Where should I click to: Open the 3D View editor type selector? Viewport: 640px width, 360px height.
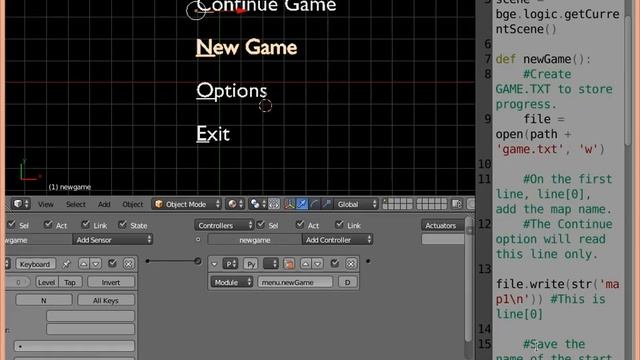pyautogui.click(x=21, y=204)
